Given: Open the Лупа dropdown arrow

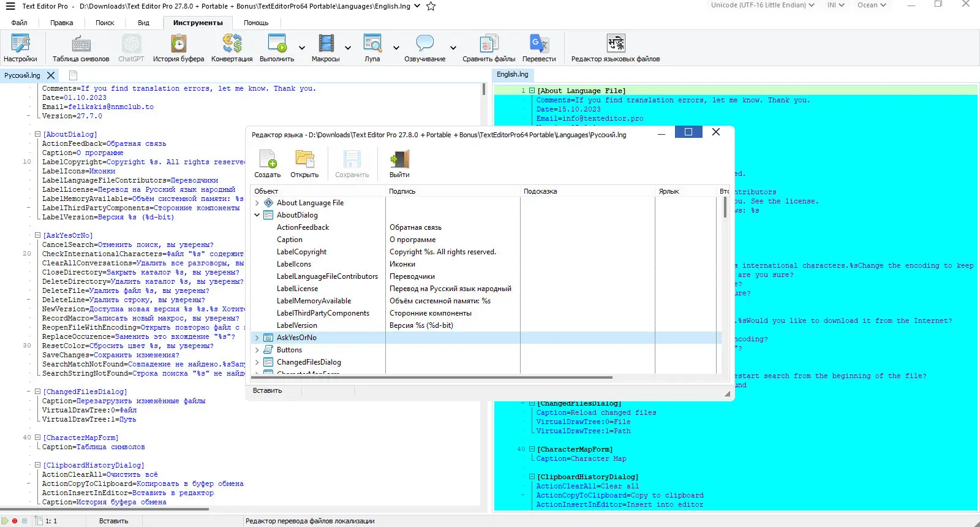Looking at the screenshot, I should coord(396,48).
